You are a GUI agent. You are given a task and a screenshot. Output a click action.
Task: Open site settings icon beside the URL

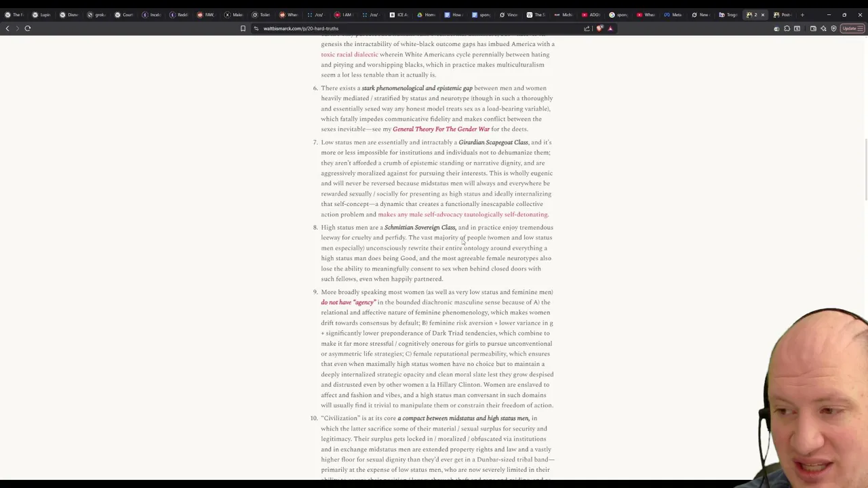[x=256, y=28]
